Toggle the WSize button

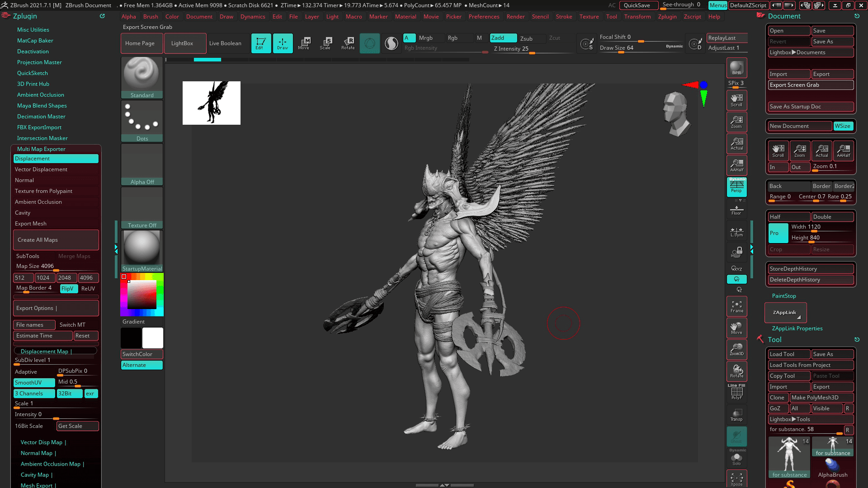tap(843, 126)
